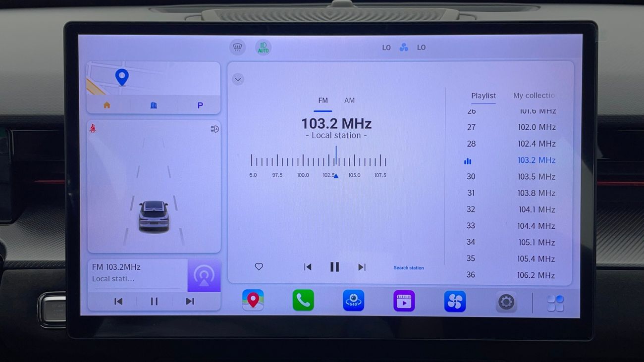Open the Phone app in dock
The width and height of the screenshot is (644, 362).
pos(303,301)
